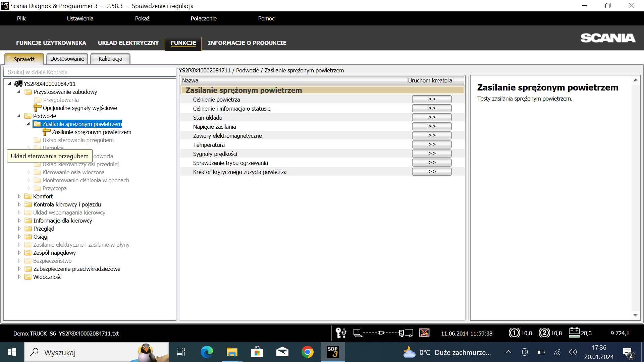This screenshot has width=644, height=362.
Task: Switch to the Dostosowanie tab
Action: (67, 59)
